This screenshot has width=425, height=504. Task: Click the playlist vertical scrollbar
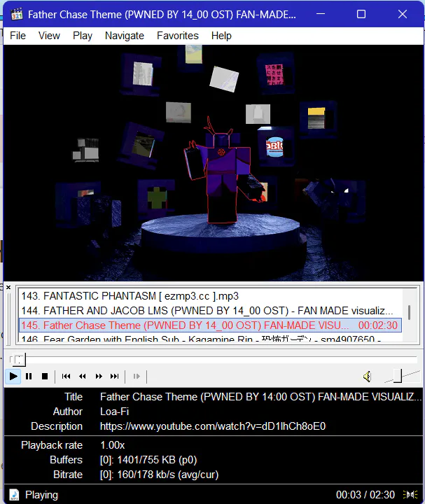(410, 312)
